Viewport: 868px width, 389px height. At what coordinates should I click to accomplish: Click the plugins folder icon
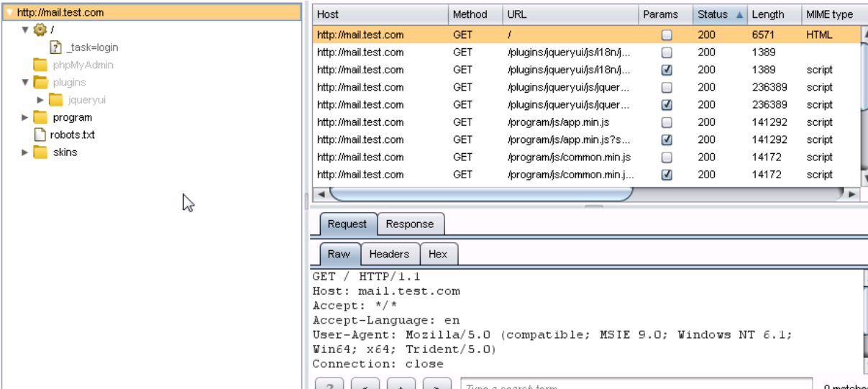click(x=40, y=83)
